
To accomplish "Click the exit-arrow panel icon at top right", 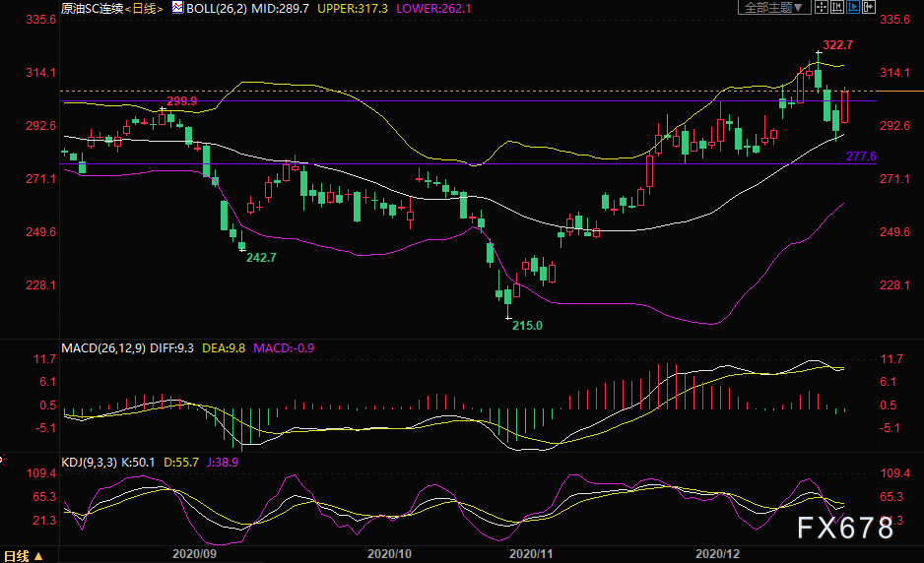I will [869, 7].
